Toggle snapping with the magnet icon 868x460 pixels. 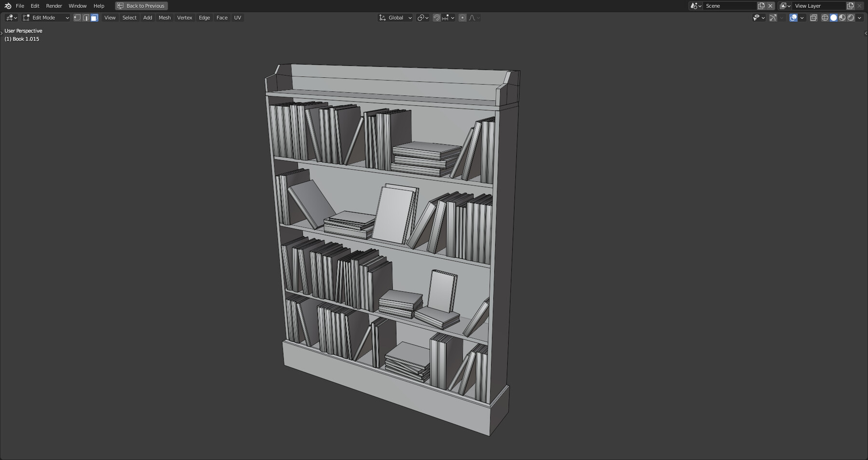[x=435, y=17]
